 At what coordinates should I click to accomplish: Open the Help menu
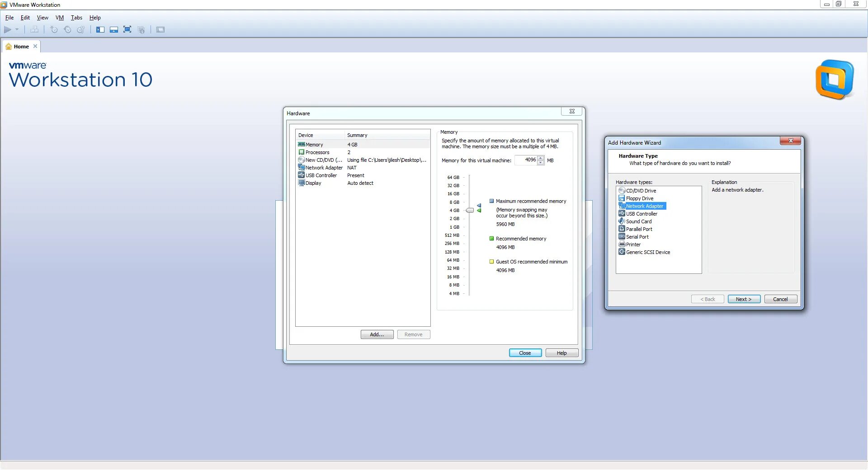tap(95, 18)
